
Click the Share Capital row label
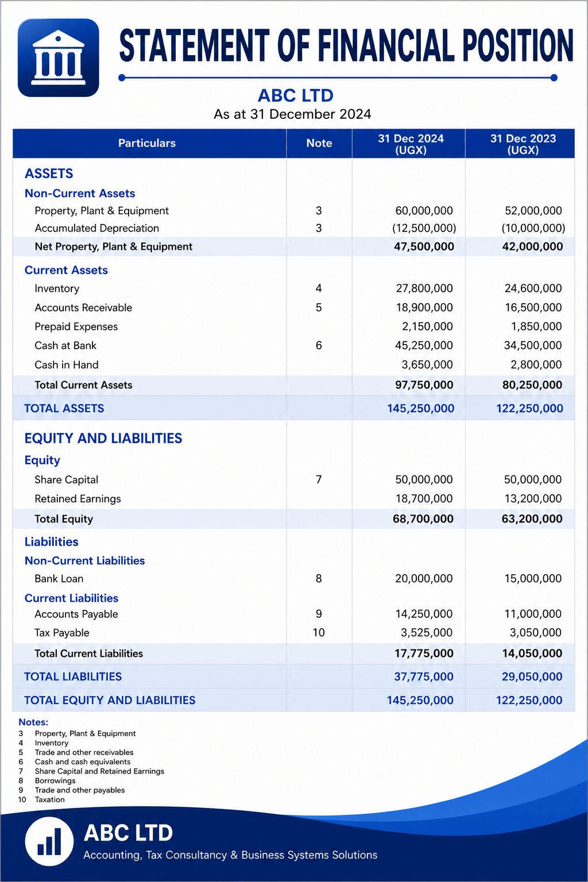(x=66, y=480)
